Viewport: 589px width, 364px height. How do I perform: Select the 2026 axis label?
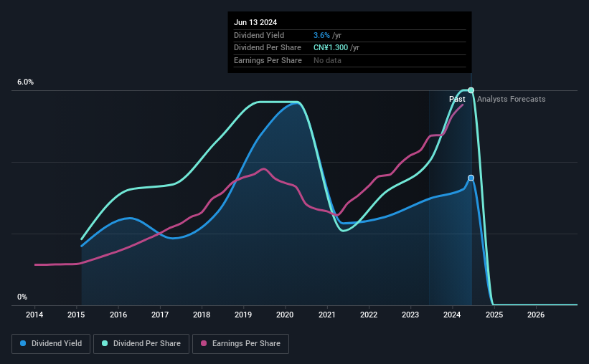(x=536, y=315)
